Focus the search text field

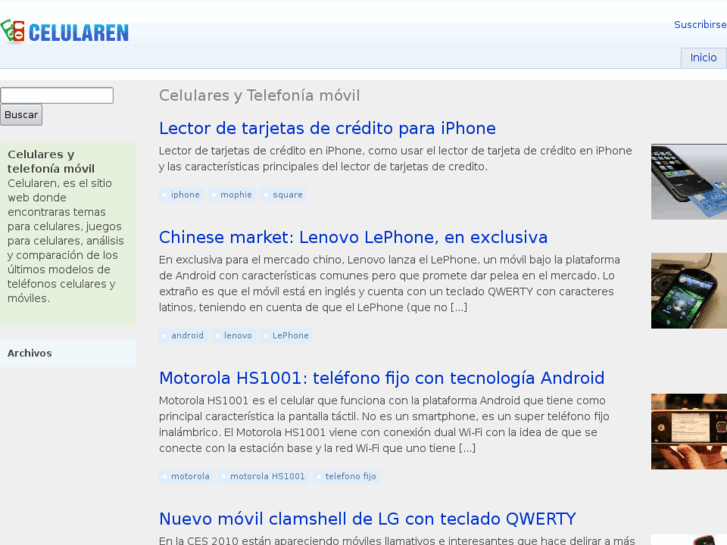57,96
